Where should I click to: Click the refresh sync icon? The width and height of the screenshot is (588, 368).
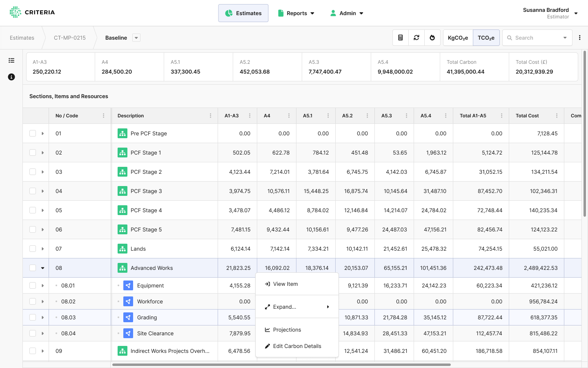[416, 38]
